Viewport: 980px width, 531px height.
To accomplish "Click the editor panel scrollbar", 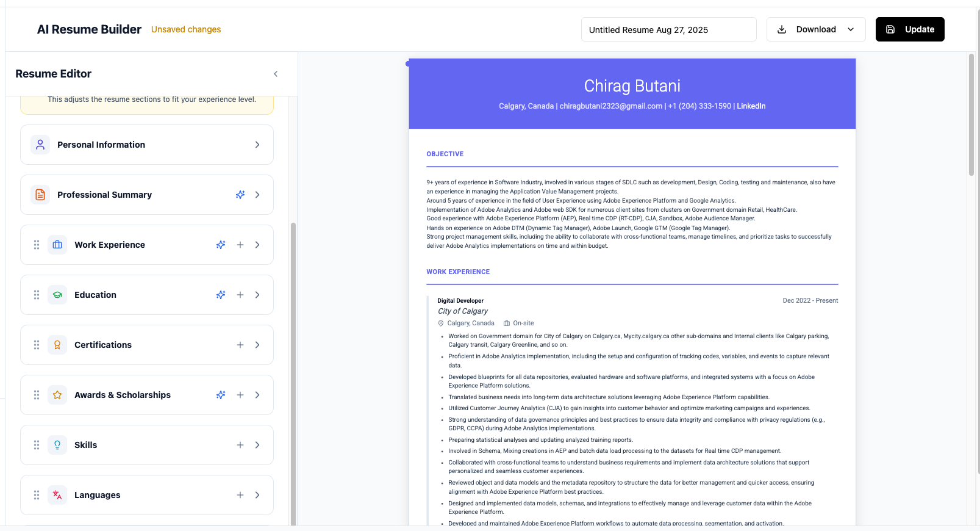I will pyautogui.click(x=293, y=366).
